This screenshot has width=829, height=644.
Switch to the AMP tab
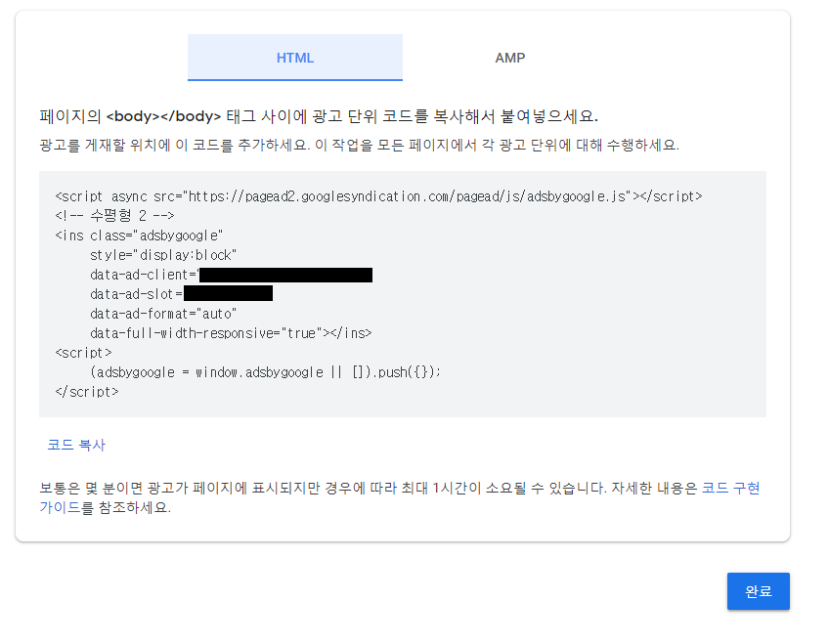pyautogui.click(x=509, y=58)
